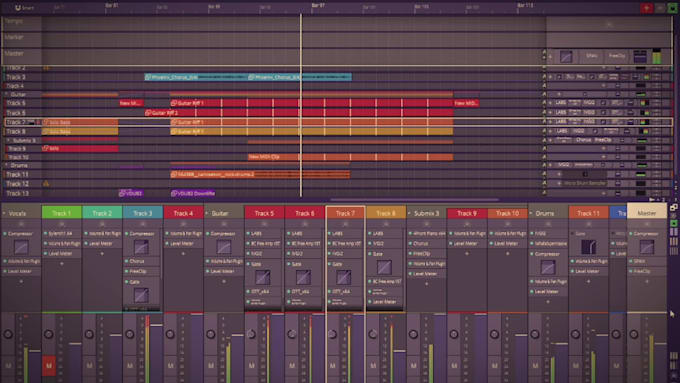Mute the Guitar mixer strip

click(211, 366)
